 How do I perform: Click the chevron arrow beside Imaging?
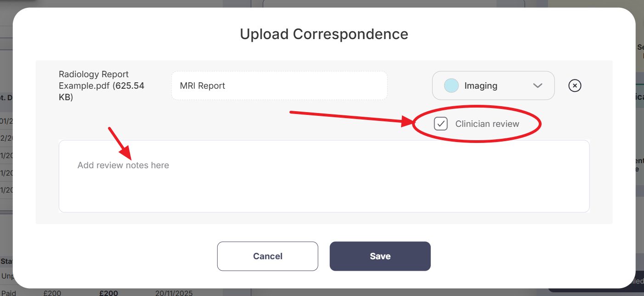(537, 85)
